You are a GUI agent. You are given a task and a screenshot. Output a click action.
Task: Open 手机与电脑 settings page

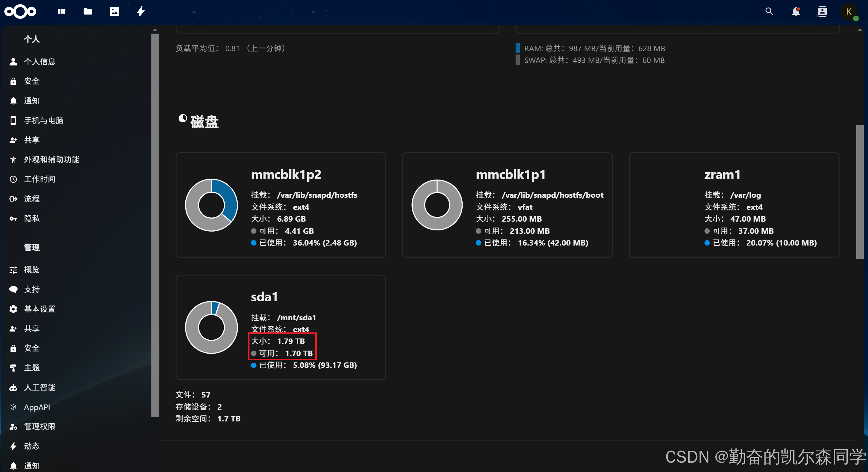coord(44,120)
